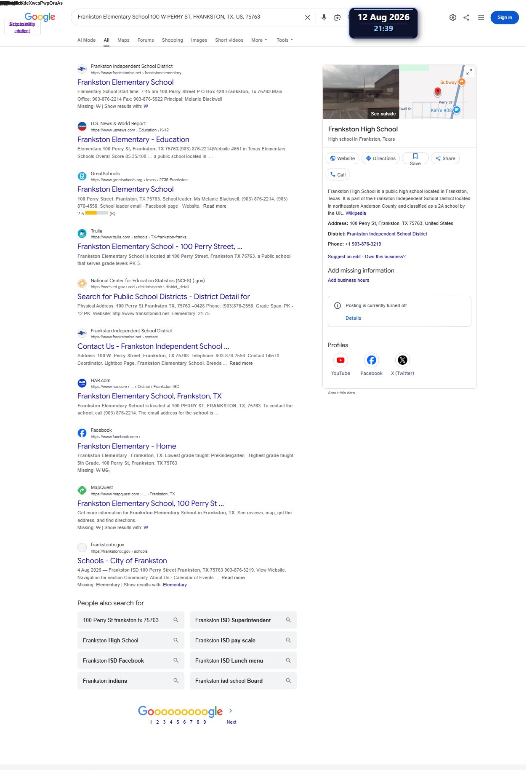Image resolution: width=532 pixels, height=770 pixels.
Task: Open the Google apps grid icon
Action: (x=481, y=17)
